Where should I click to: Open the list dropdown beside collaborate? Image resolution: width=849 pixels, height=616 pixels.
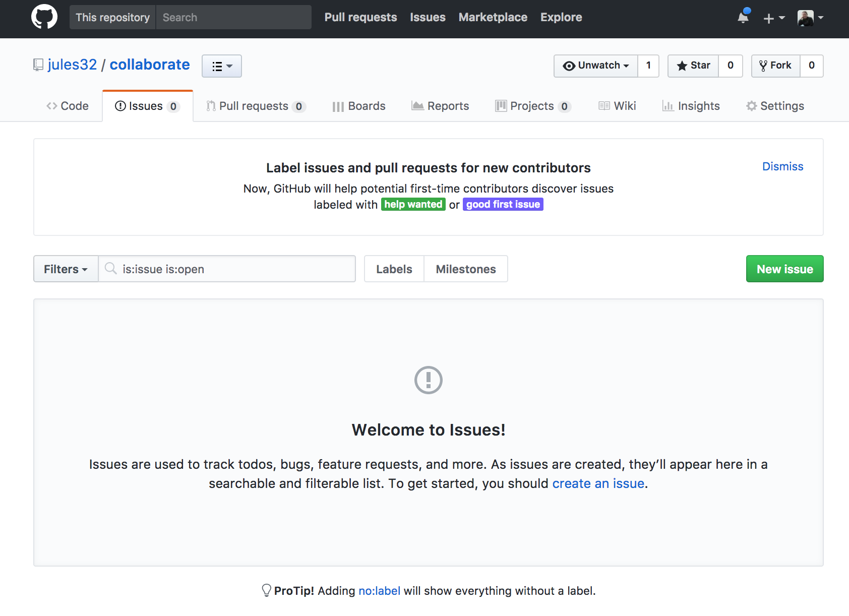pyautogui.click(x=222, y=66)
